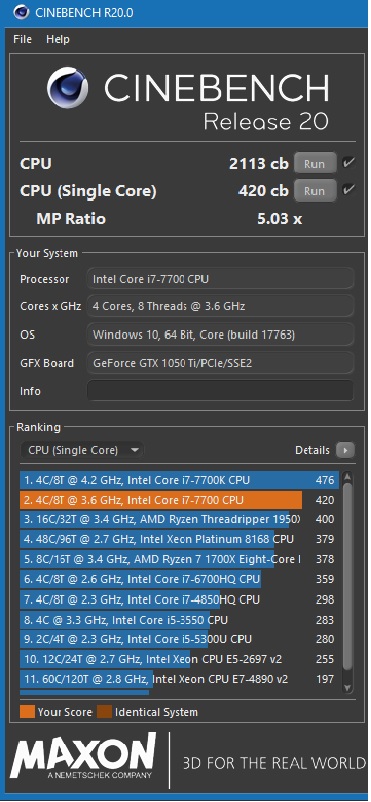Click the MAXON logo at bottom

[83, 756]
